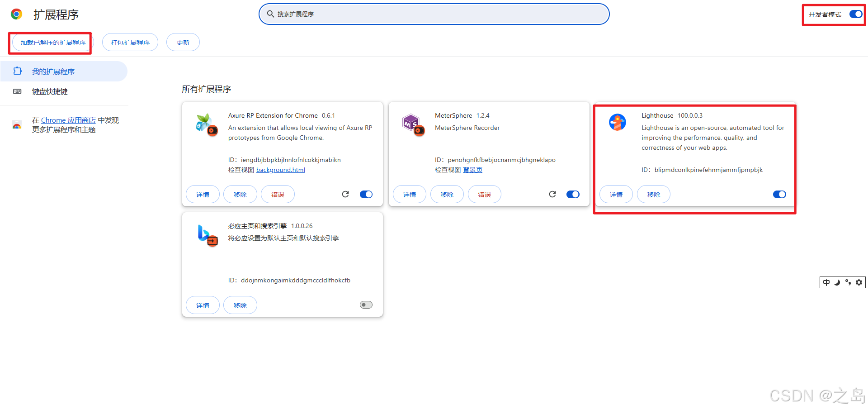Click the Bing extension icon

[x=208, y=235]
